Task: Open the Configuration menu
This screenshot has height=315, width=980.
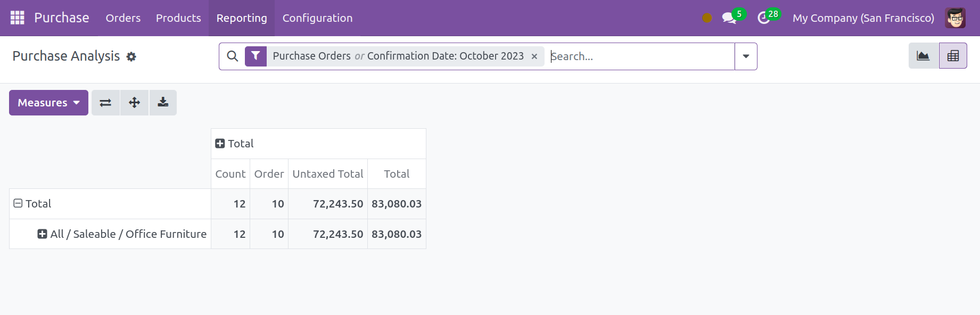Action: [x=317, y=18]
